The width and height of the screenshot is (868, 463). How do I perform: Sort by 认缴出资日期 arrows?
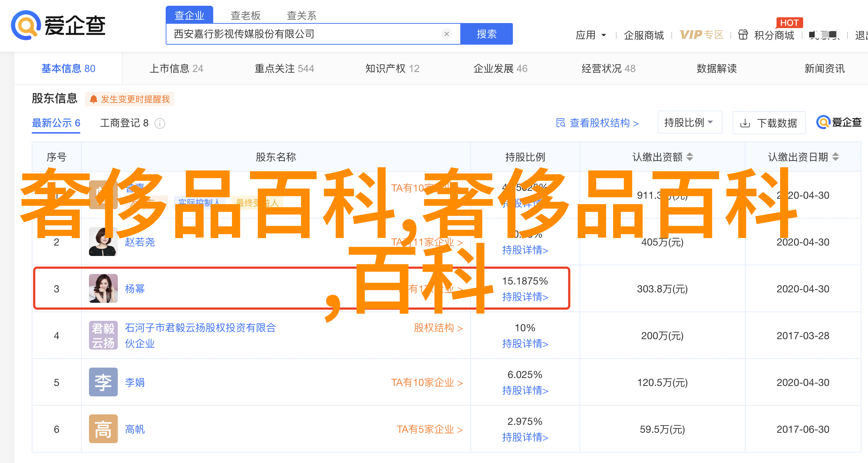pyautogui.click(x=836, y=157)
